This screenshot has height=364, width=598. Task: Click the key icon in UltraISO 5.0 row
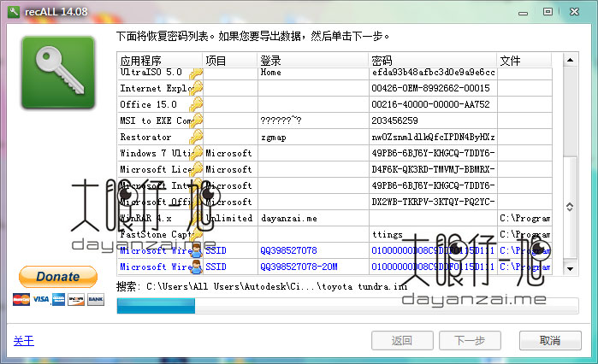(x=197, y=73)
